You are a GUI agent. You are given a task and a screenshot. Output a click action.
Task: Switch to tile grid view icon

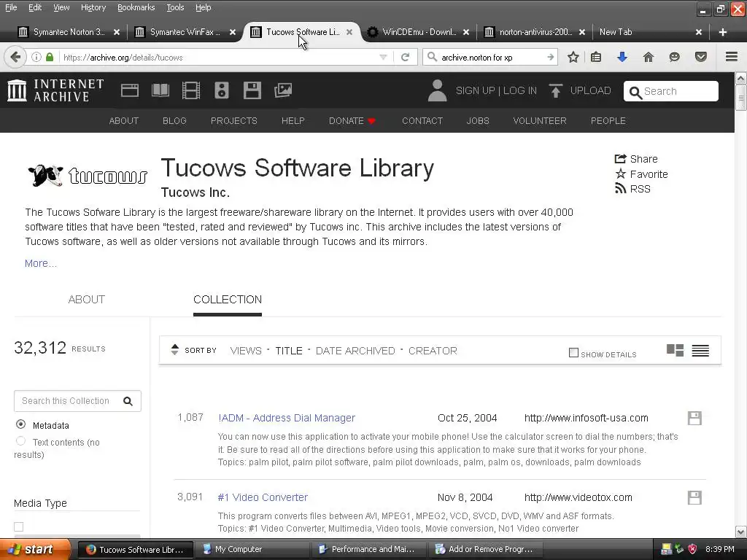coord(675,351)
